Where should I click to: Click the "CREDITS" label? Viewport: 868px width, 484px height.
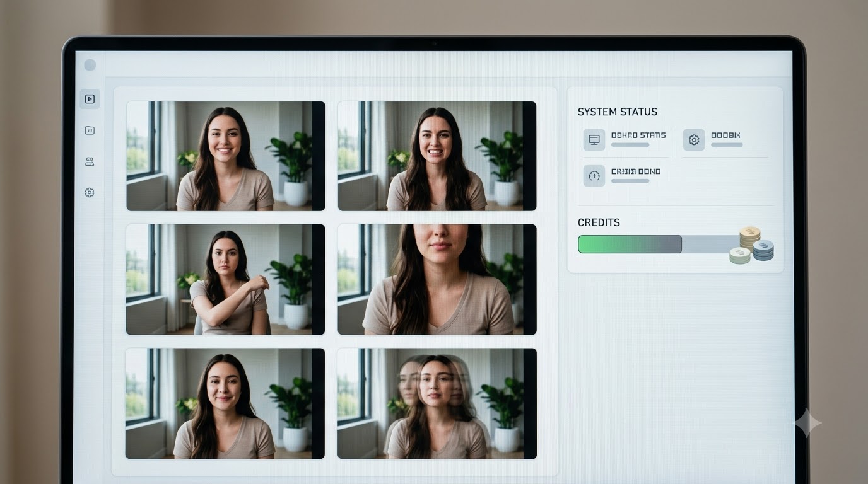[x=599, y=222]
